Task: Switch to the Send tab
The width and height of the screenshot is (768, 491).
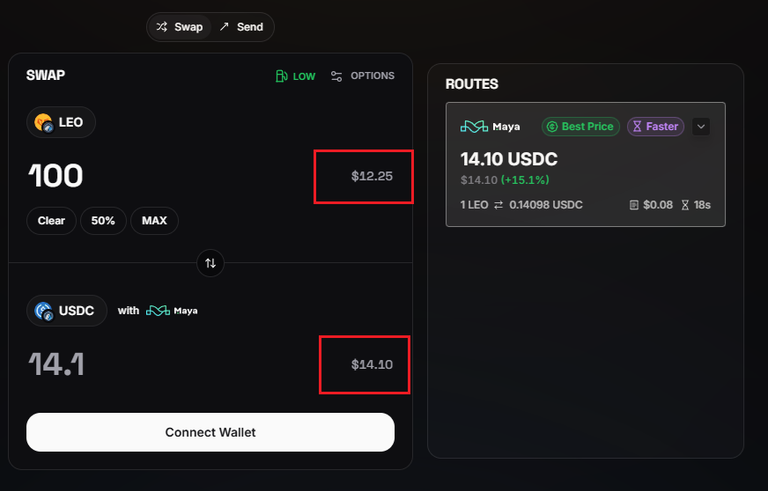Action: pyautogui.click(x=241, y=27)
